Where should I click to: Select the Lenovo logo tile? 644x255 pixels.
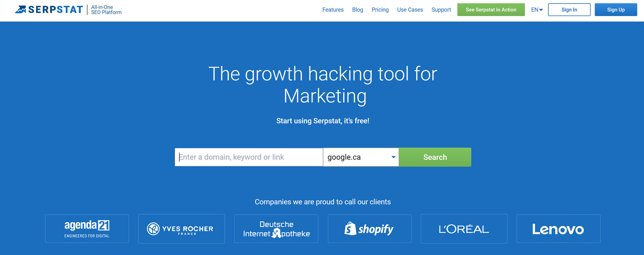(558, 229)
